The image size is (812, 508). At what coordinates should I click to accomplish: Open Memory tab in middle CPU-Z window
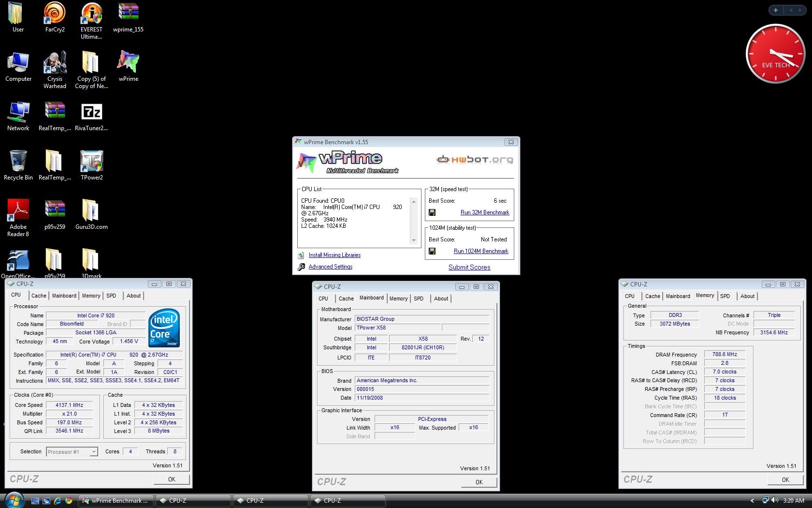click(x=399, y=299)
